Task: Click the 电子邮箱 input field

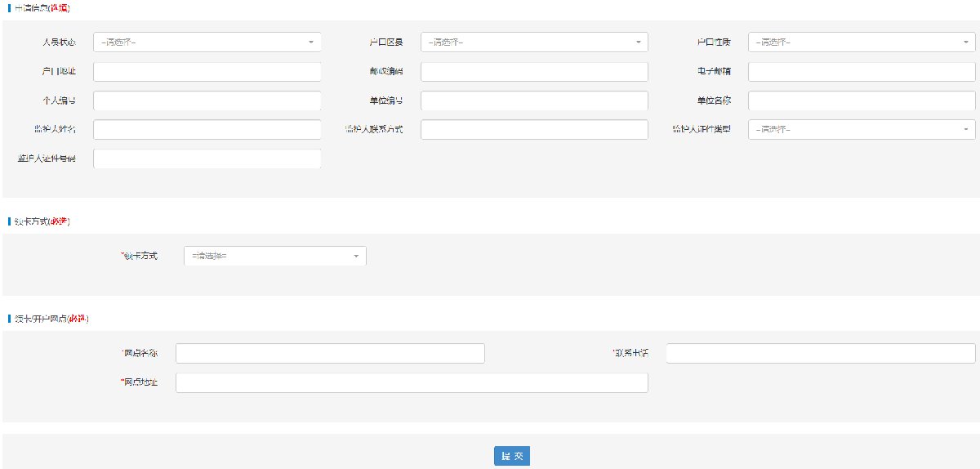Action: point(863,71)
